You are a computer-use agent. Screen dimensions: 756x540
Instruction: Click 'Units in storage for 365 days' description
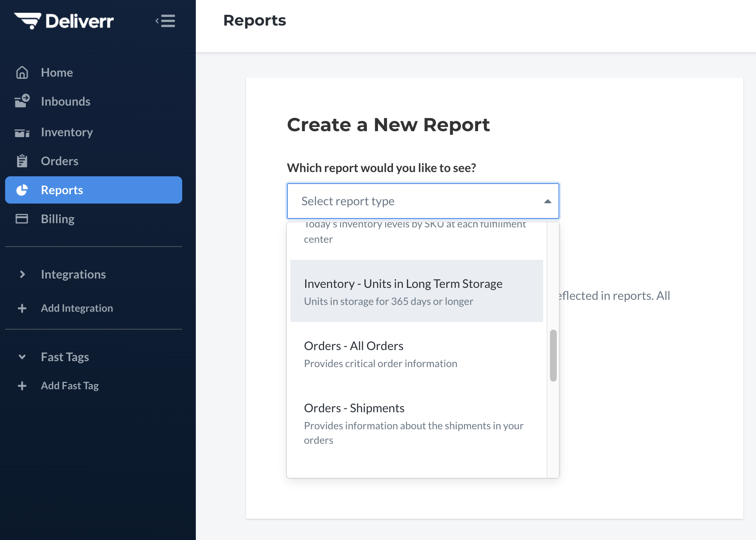tap(389, 302)
